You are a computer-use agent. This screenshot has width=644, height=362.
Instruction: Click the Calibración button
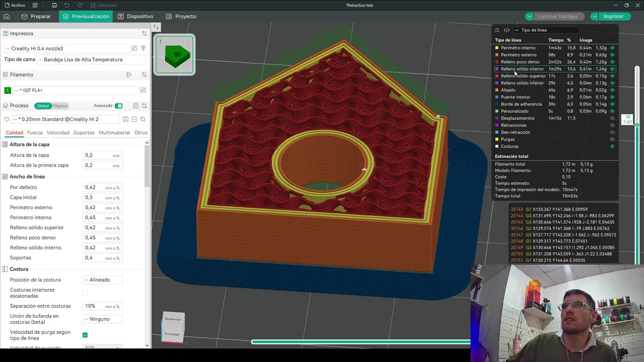tap(103, 5)
